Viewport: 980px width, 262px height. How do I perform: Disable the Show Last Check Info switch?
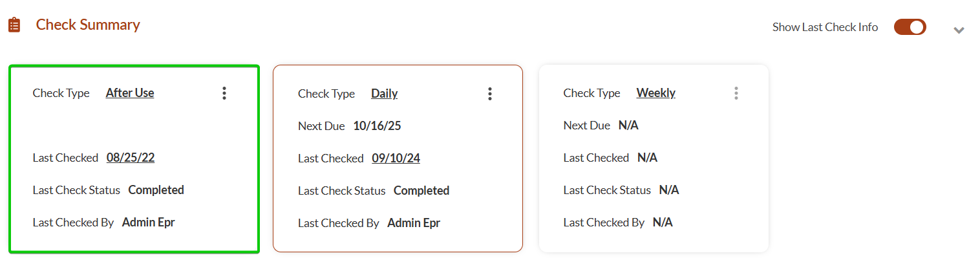(910, 27)
